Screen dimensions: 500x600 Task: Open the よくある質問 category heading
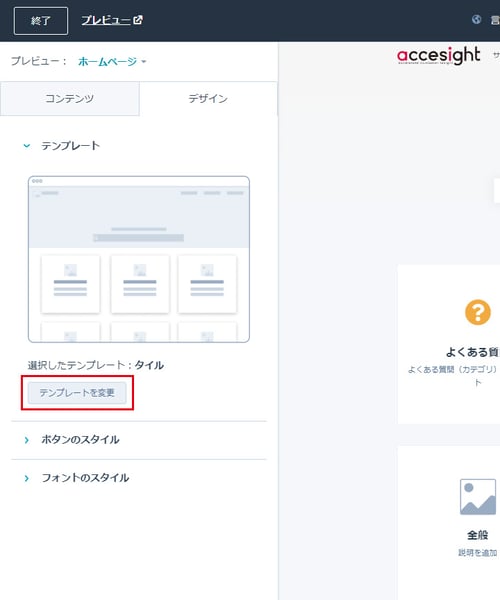[x=473, y=352]
